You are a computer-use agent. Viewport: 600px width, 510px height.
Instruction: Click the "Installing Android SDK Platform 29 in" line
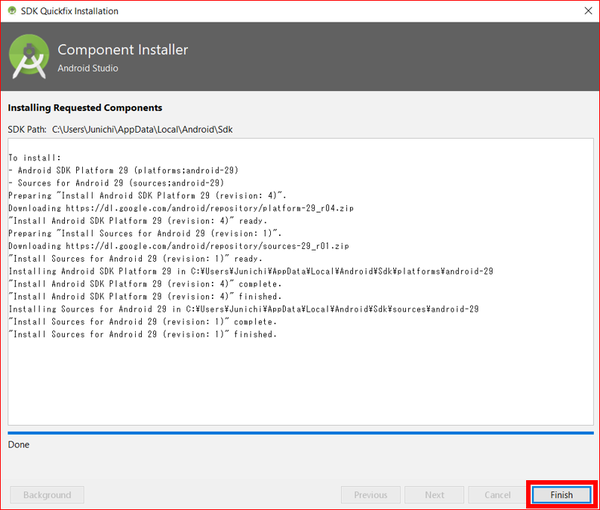tap(251, 271)
